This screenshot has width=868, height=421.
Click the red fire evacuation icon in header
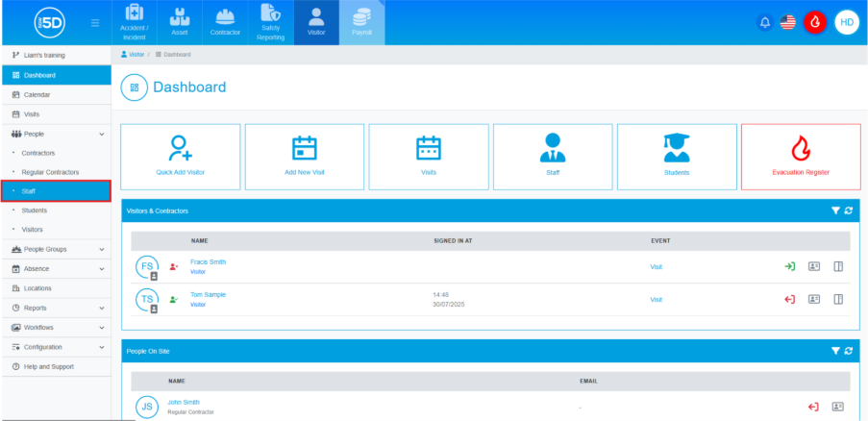click(x=815, y=22)
